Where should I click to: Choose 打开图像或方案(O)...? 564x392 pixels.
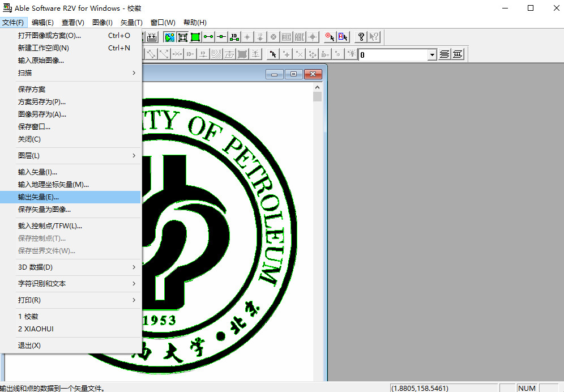pyautogui.click(x=71, y=35)
